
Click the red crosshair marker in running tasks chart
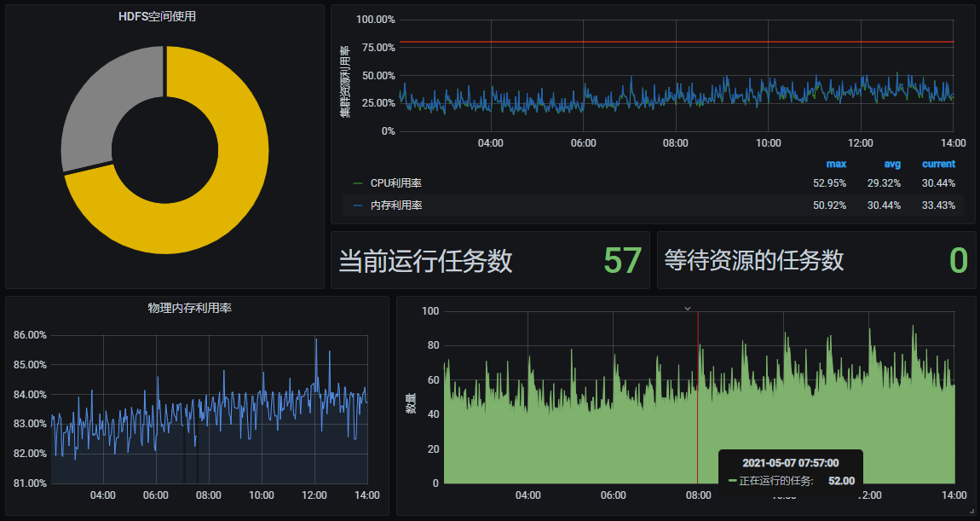697,397
